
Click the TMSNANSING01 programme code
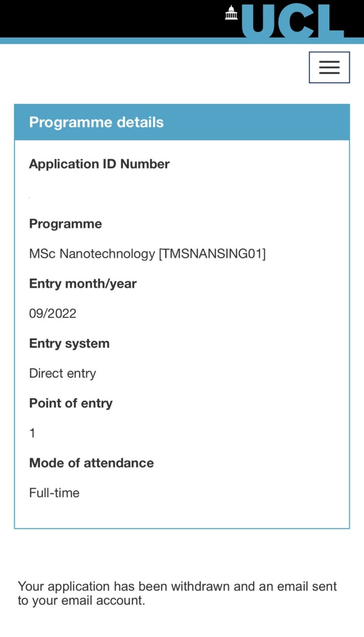tap(212, 254)
